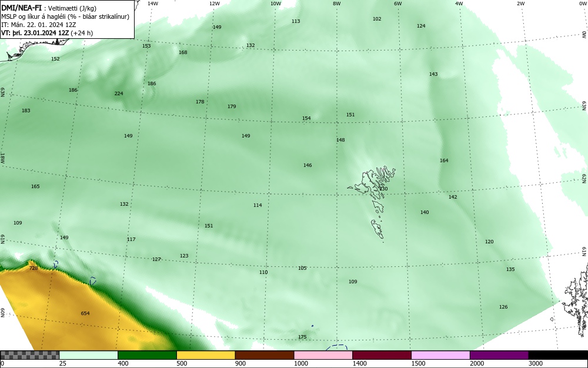The width and height of the screenshot is (588, 368).
Task: Select the map value 183
Action: [26, 111]
